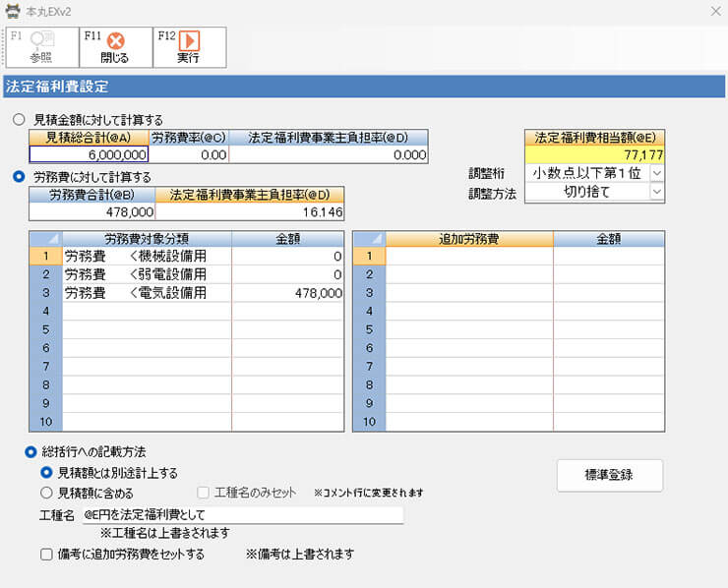
Task: Click first row of 追加労務費 table
Action: [468, 257]
